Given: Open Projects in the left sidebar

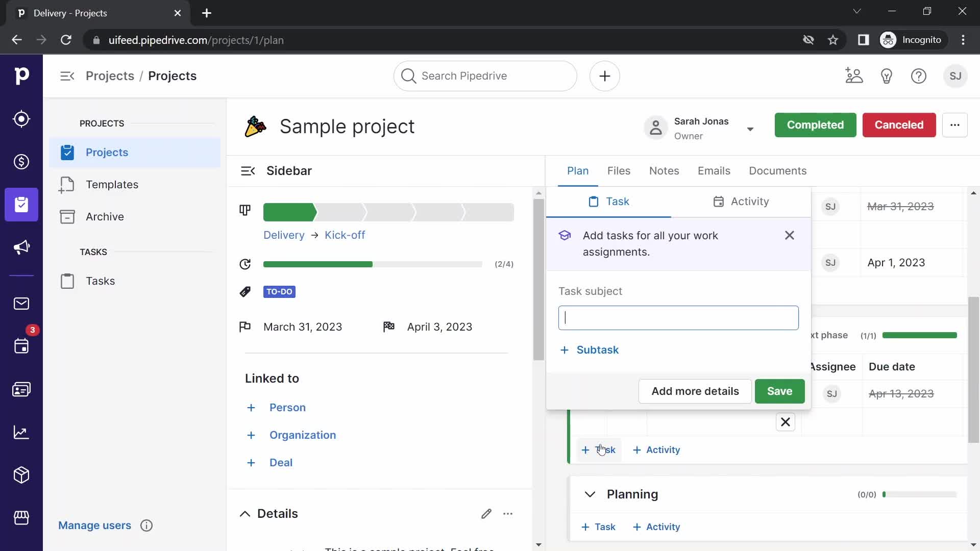Looking at the screenshot, I should [x=135, y=153].
